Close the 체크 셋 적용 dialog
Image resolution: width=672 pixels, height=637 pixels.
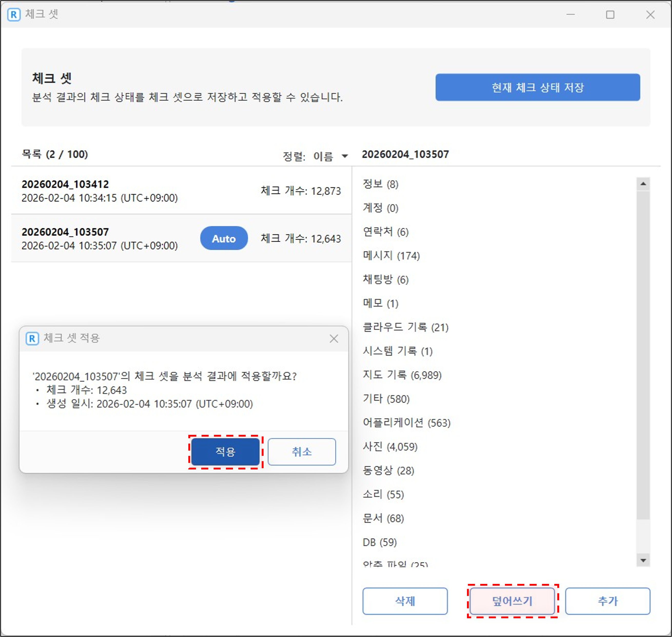(334, 339)
